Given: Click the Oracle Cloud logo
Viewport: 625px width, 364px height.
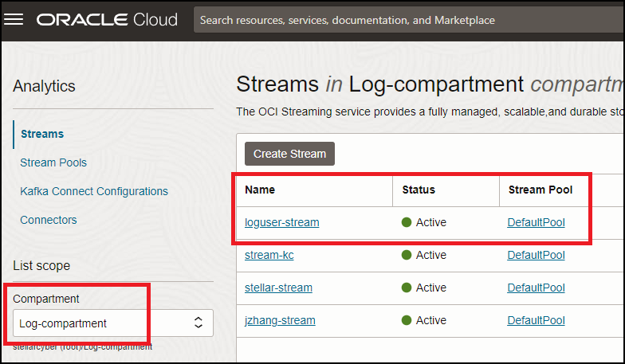Looking at the screenshot, I should [107, 21].
